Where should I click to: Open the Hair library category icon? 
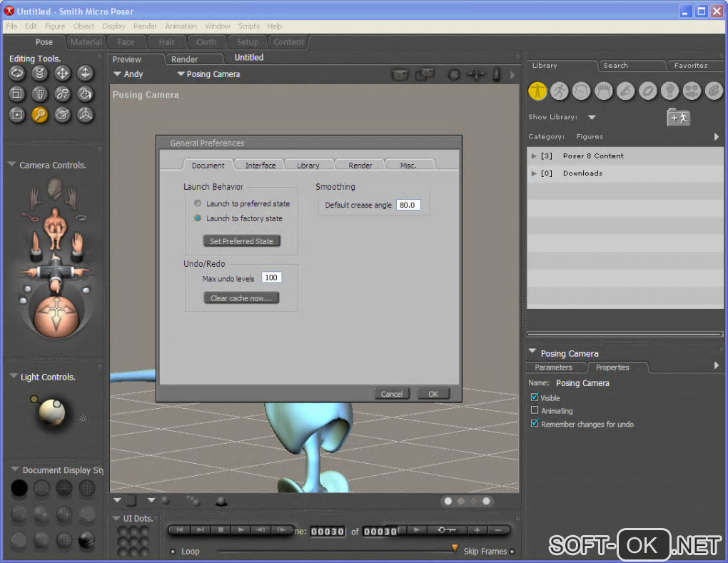click(x=604, y=91)
